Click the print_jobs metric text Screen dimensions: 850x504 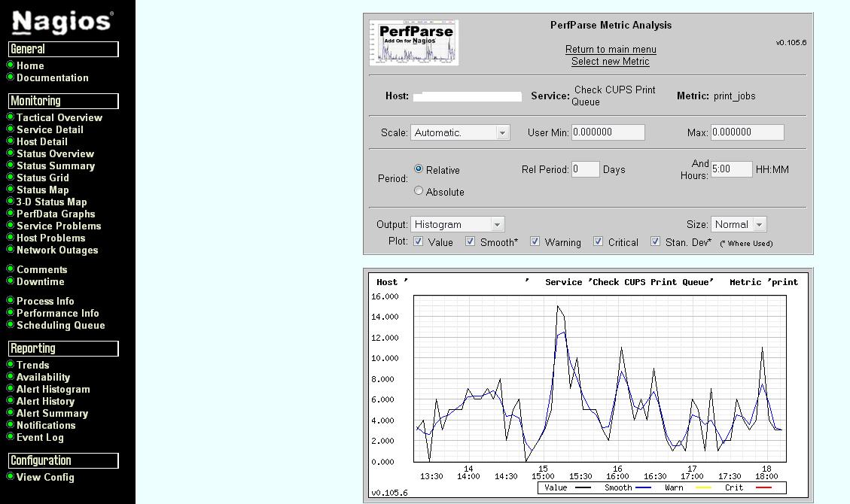pyautogui.click(x=735, y=96)
